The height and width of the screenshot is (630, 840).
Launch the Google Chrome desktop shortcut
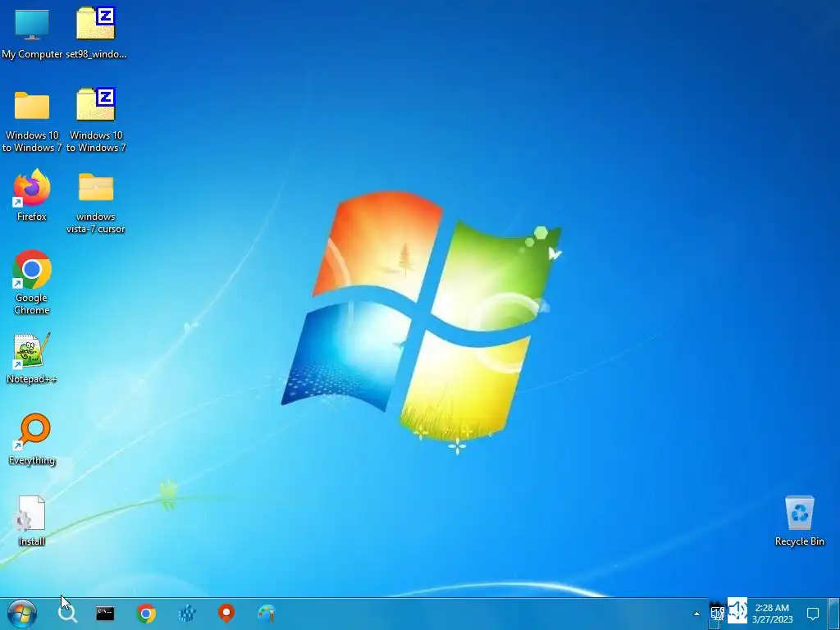32,282
